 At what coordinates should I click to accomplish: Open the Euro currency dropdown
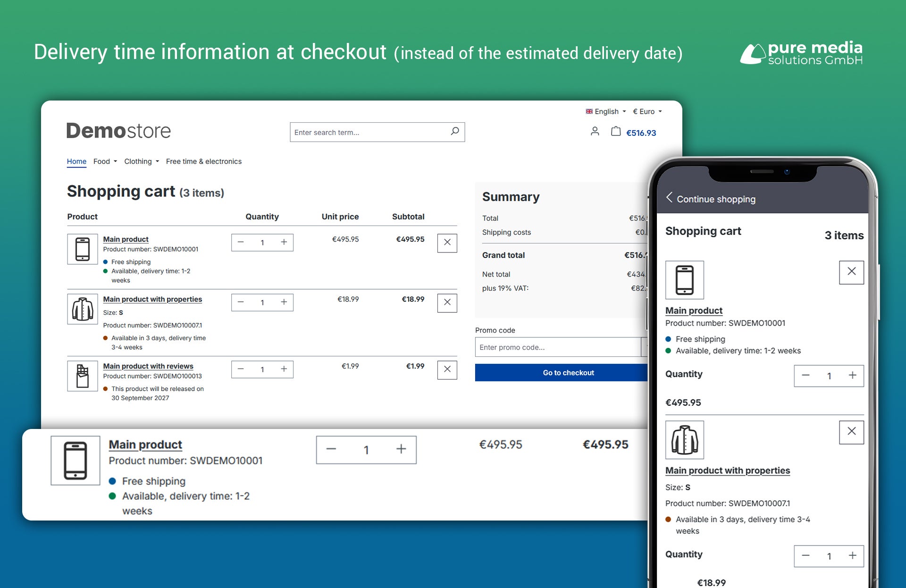(647, 111)
